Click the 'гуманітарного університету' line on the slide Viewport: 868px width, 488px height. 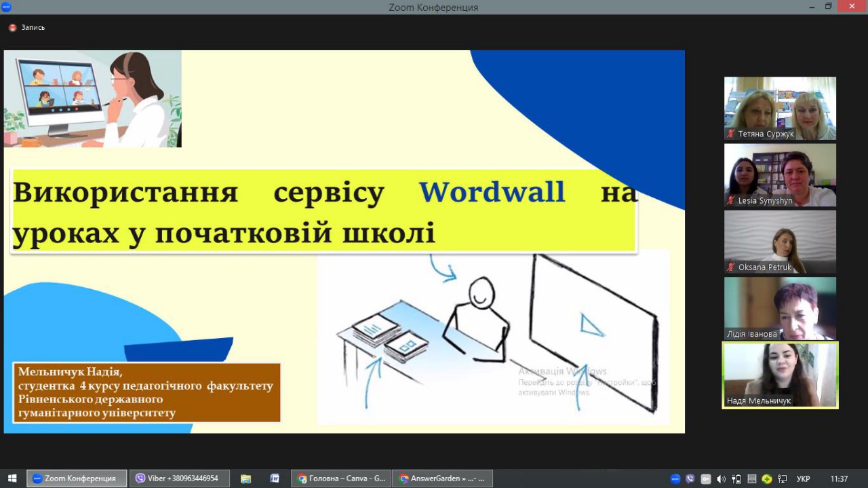[97, 412]
